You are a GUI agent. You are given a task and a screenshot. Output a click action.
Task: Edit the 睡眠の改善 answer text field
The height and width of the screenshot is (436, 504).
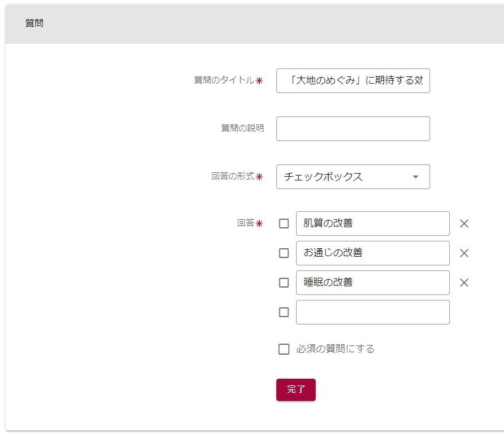pos(372,283)
